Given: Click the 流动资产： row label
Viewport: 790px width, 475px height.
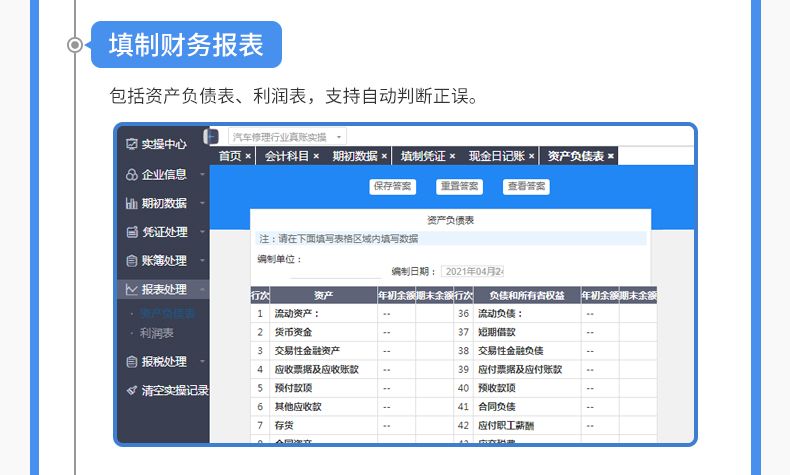Looking at the screenshot, I should coord(297,314).
